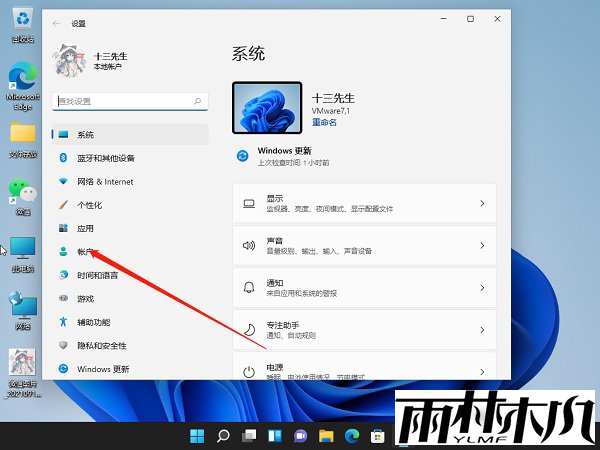Select the image file on the desktop

click(x=23, y=373)
